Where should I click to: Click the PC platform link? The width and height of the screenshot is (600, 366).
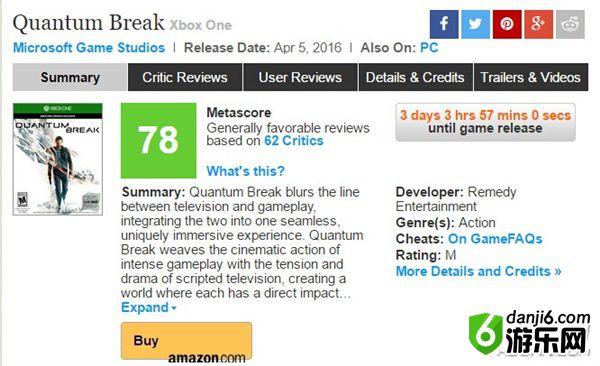(x=429, y=48)
